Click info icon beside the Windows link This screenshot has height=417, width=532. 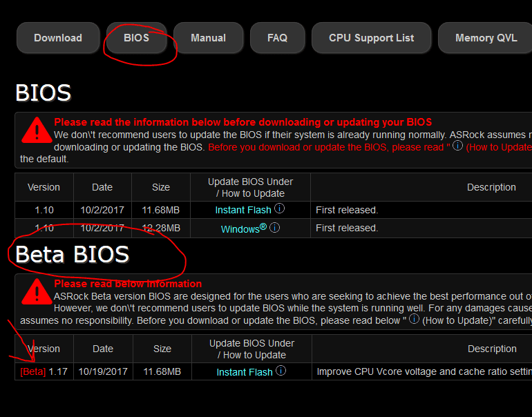coord(274,227)
